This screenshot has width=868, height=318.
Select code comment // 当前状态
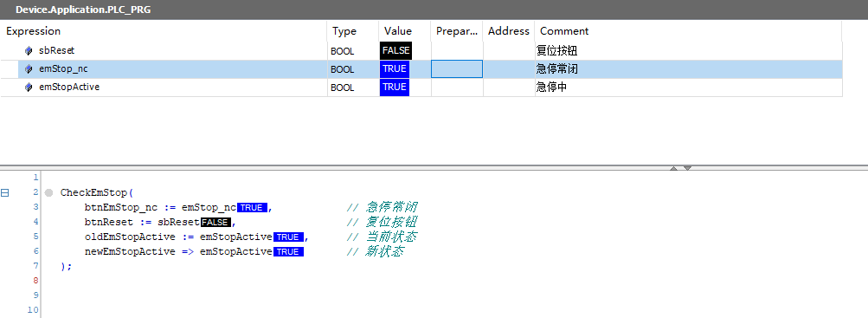(382, 237)
